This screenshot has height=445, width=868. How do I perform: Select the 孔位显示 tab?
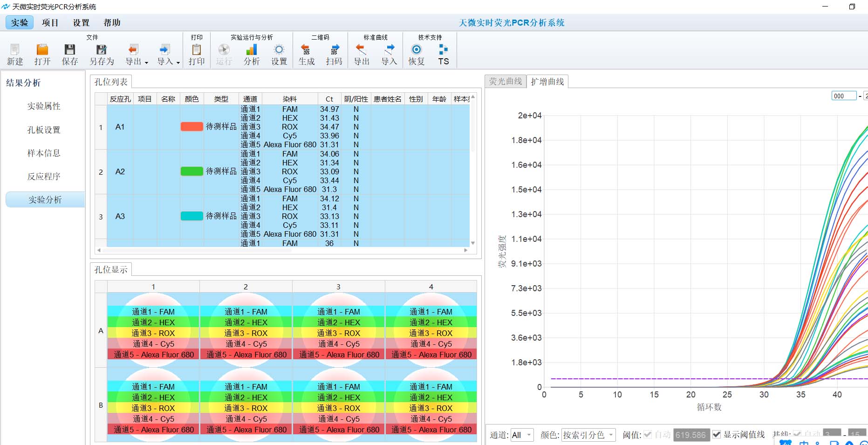111,270
